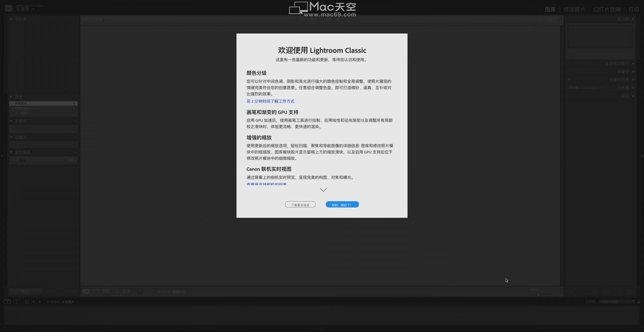Click the 图库过滤器 bar label
This screenshot has height=332, width=644.
coord(93,20)
